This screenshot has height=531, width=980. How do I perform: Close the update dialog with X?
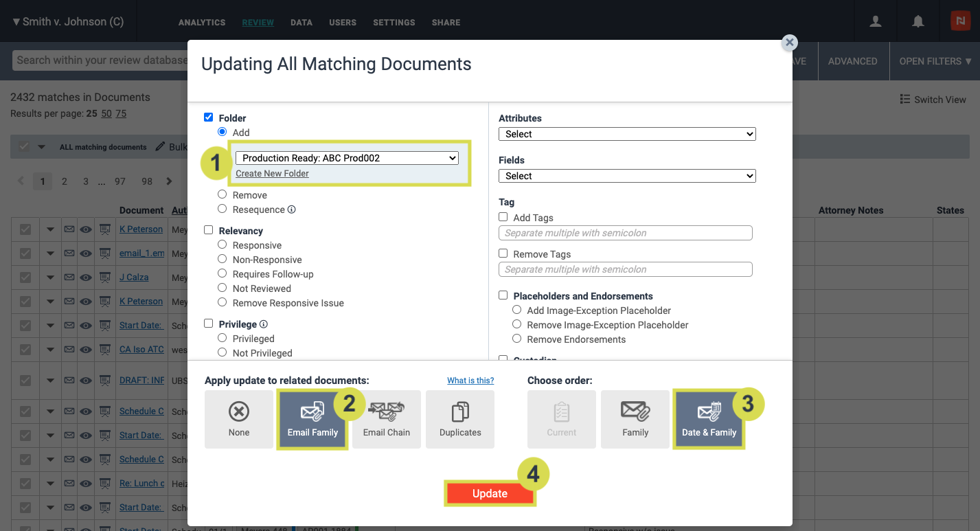click(x=790, y=43)
